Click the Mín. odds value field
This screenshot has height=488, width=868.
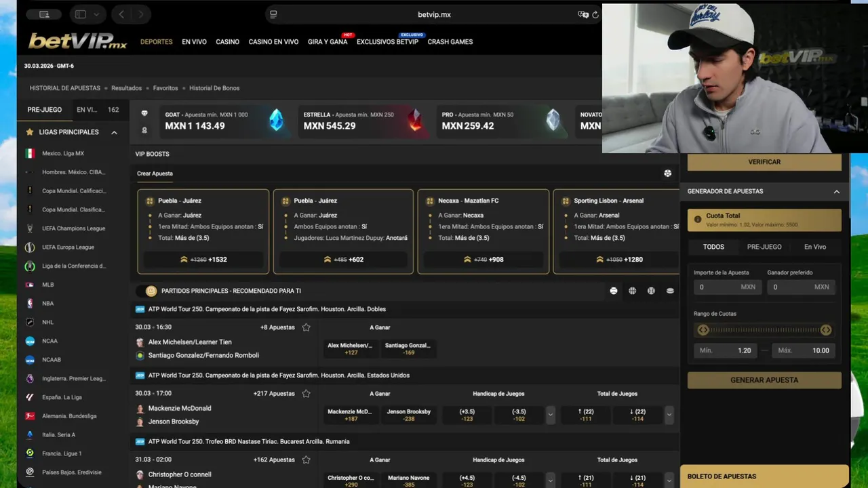coord(726,350)
